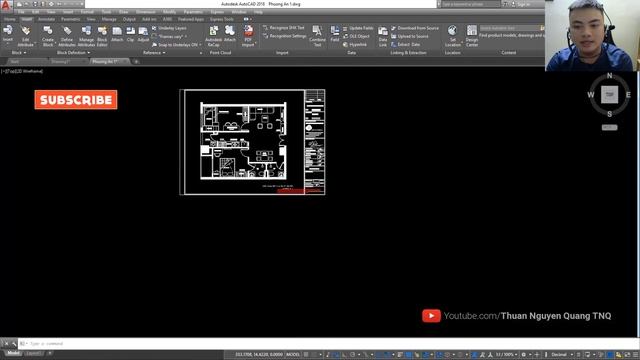Open Manage Attributes tool

(86, 36)
